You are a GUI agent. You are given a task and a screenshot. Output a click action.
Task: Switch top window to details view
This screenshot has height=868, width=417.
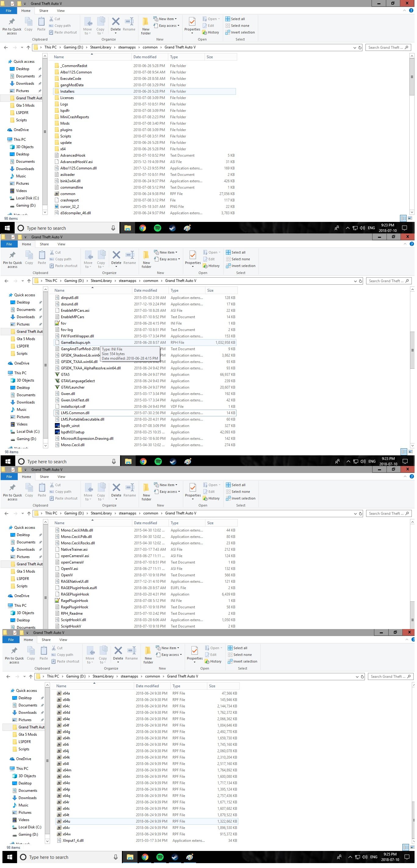point(404,218)
